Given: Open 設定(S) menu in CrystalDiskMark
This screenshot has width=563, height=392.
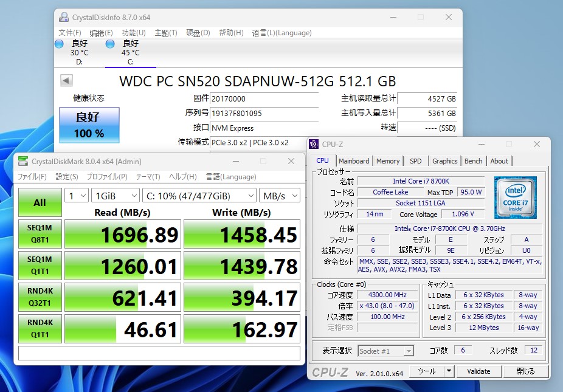Looking at the screenshot, I should pos(67,177).
